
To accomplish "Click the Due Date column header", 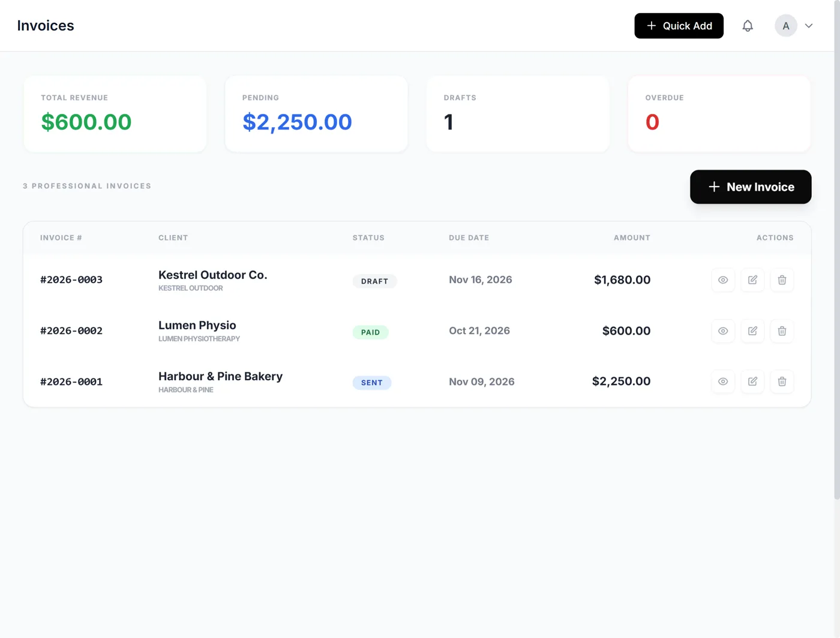I will coord(469,238).
